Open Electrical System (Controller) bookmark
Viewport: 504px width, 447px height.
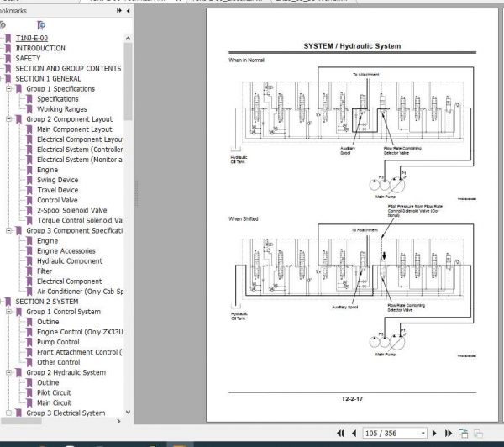[80, 150]
